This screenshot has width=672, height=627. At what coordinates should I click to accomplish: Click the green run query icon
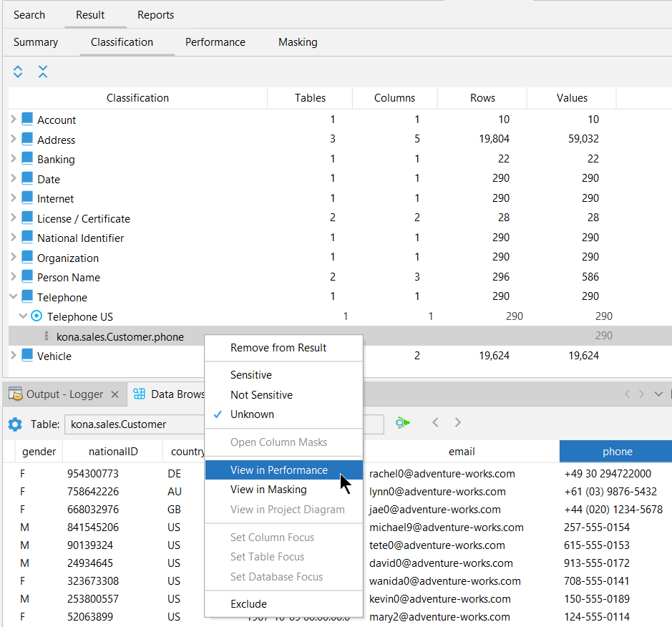tap(402, 423)
